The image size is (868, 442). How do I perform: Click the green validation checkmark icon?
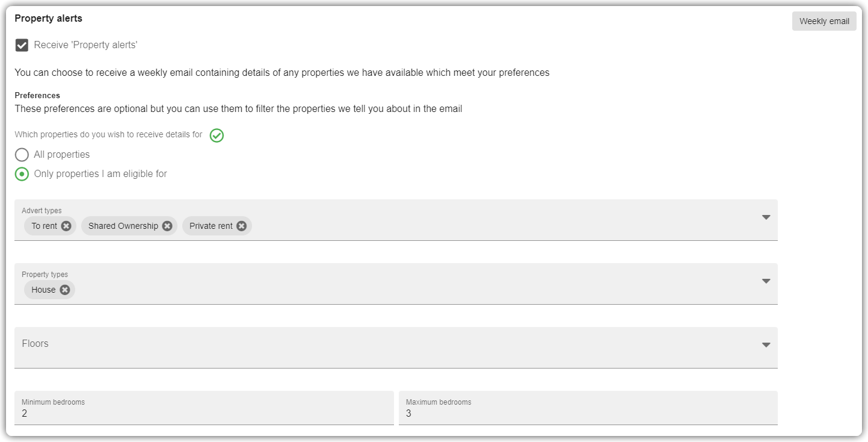(217, 135)
